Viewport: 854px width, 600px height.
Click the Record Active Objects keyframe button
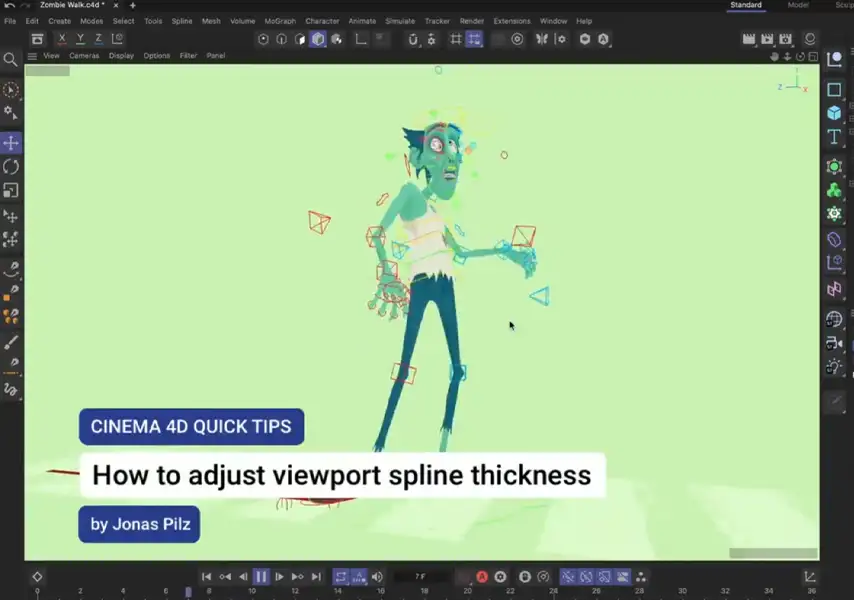tap(482, 577)
